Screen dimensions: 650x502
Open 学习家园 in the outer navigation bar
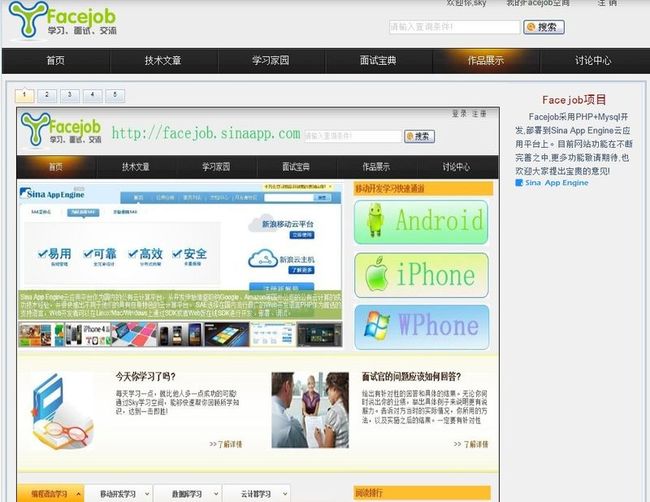coord(271,61)
